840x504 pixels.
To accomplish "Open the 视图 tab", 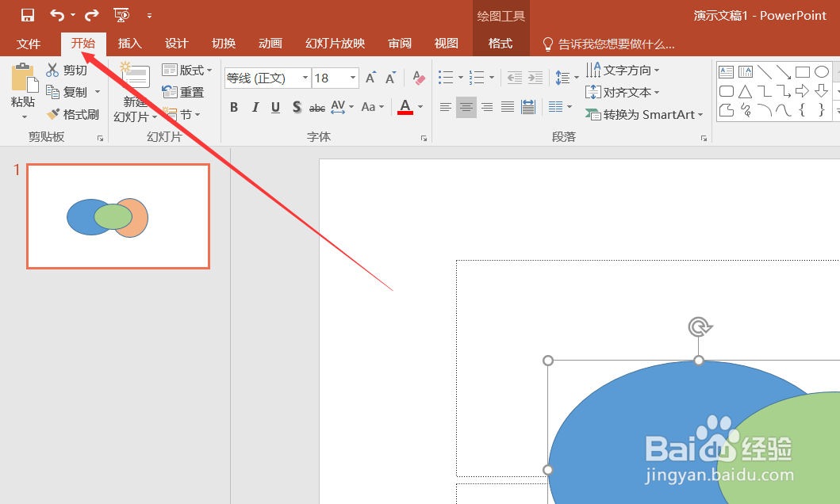I will click(x=447, y=44).
